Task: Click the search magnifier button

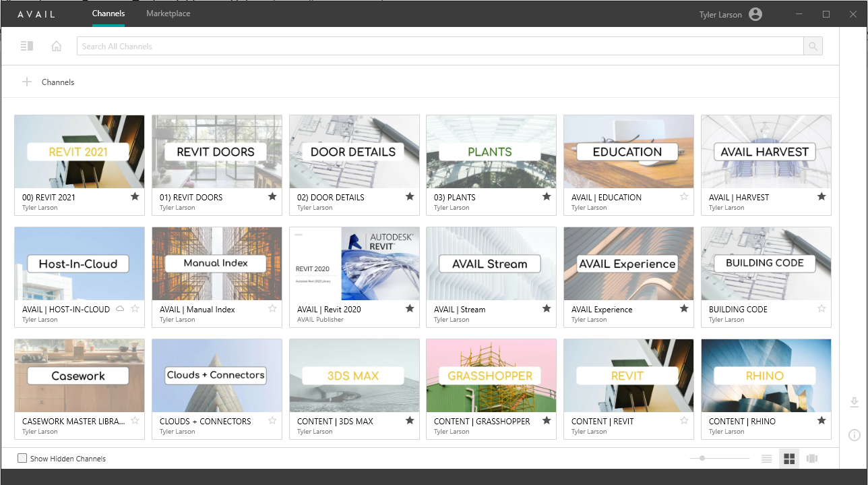Action: (x=813, y=46)
